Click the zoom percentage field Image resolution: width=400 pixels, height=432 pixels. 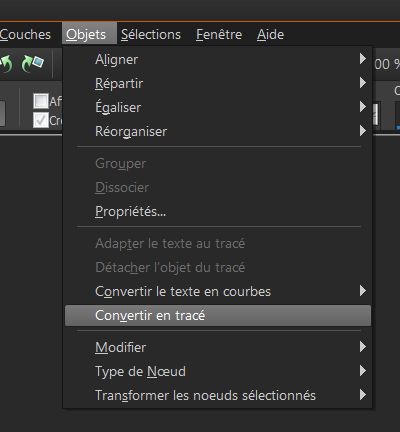387,64
